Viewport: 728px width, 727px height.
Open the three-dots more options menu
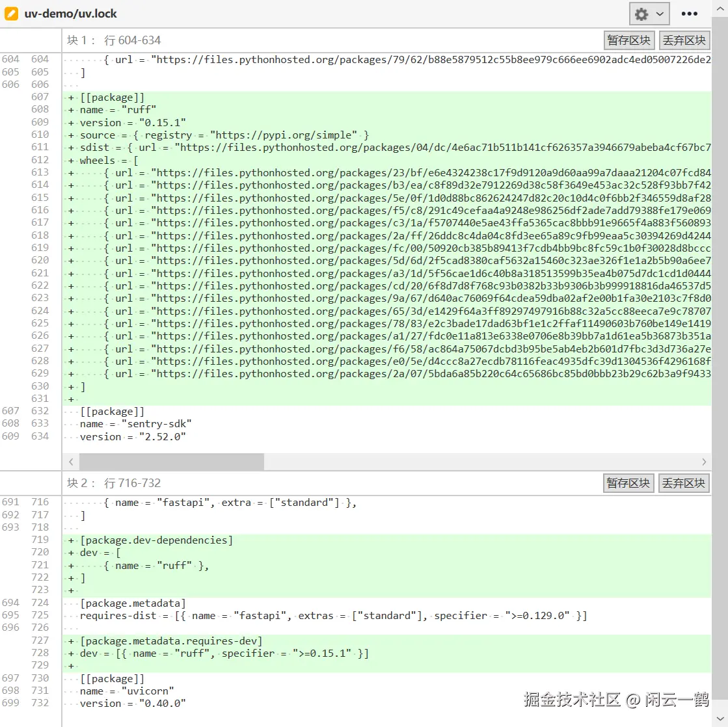point(690,14)
